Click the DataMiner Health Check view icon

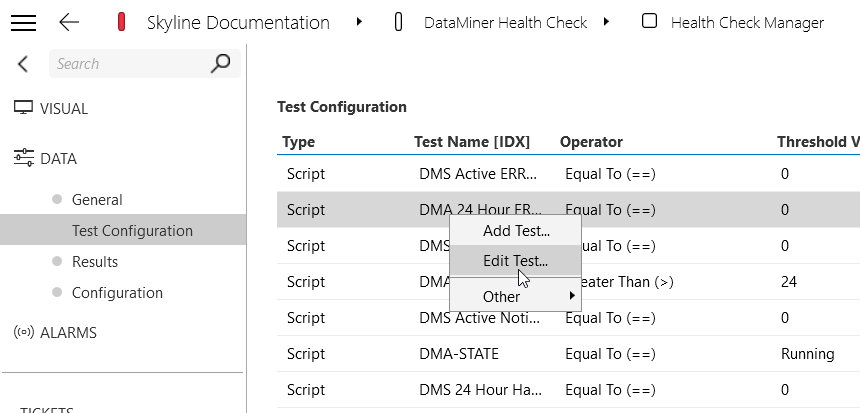[399, 22]
